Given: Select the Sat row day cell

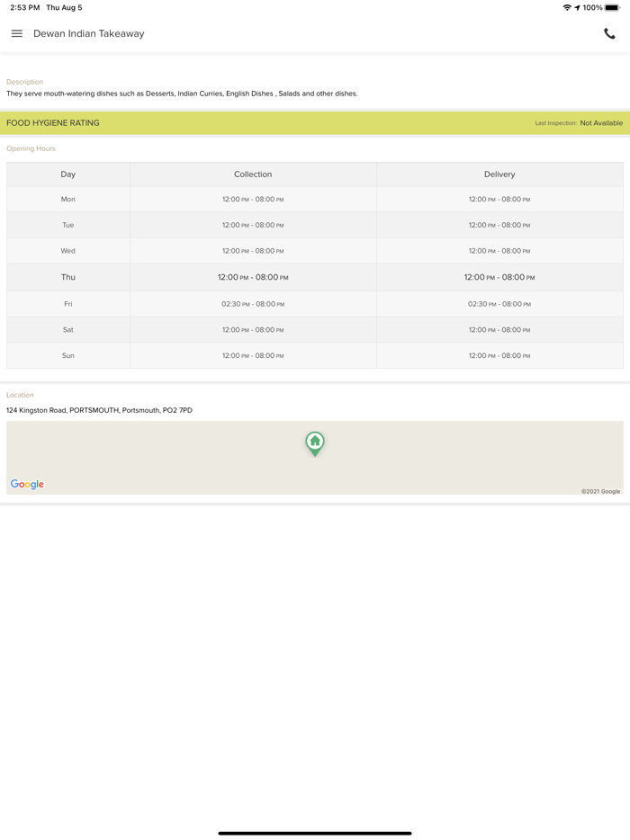Looking at the screenshot, I should click(x=68, y=329).
